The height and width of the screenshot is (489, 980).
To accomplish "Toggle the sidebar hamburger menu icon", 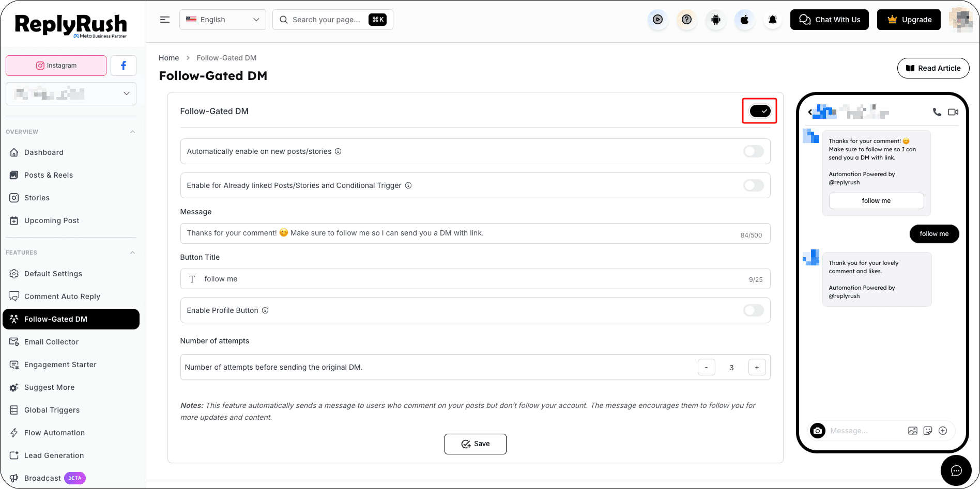I will [165, 20].
